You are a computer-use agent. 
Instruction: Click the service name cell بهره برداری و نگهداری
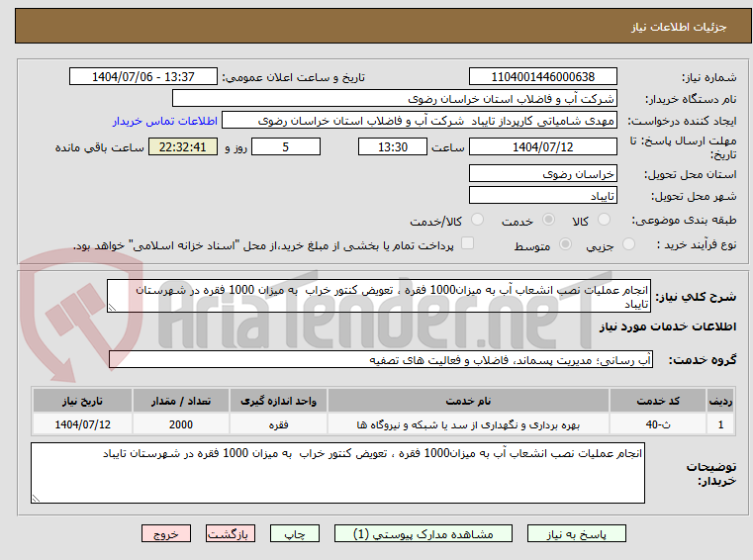coord(468,424)
